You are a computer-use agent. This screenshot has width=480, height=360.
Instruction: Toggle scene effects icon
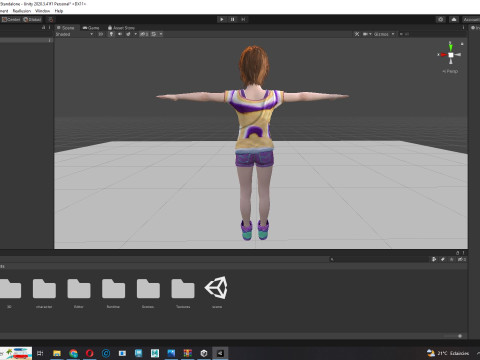coord(128,34)
